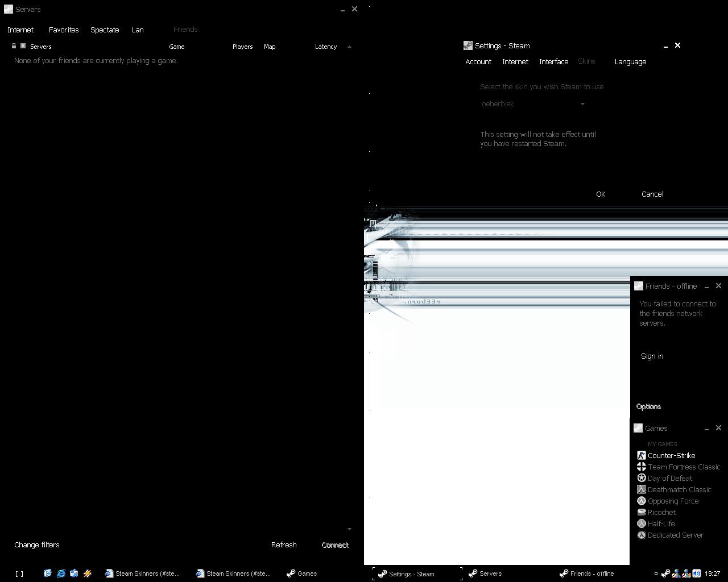The width and height of the screenshot is (728, 582).
Task: Sort server list by Map column
Action: (270, 47)
